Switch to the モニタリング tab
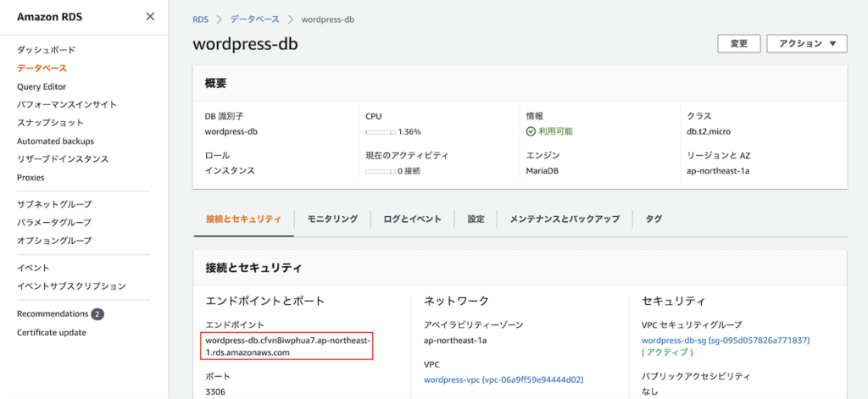Screen dimensions: 868x399 point(332,219)
